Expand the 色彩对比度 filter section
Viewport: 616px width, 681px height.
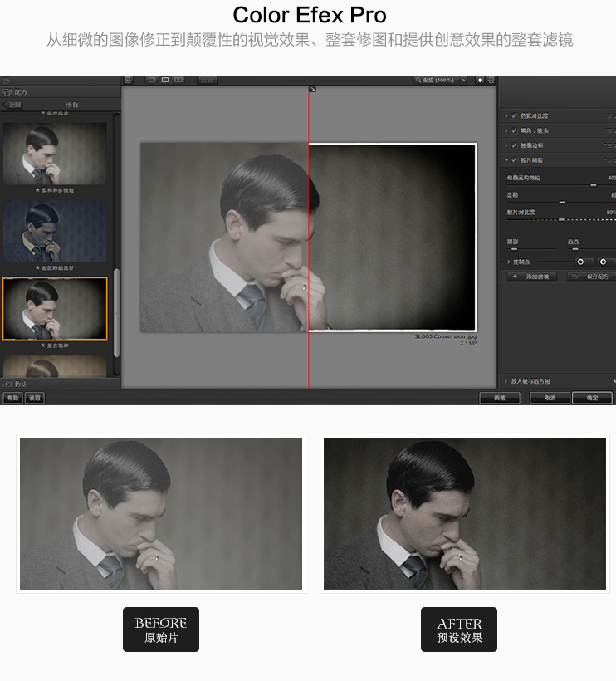(x=506, y=116)
